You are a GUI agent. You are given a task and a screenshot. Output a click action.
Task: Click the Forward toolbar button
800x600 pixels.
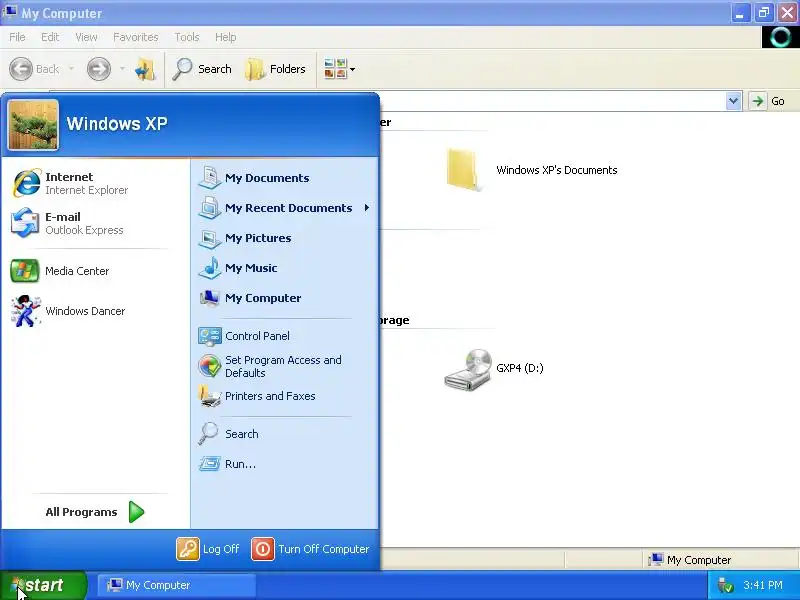(98, 69)
